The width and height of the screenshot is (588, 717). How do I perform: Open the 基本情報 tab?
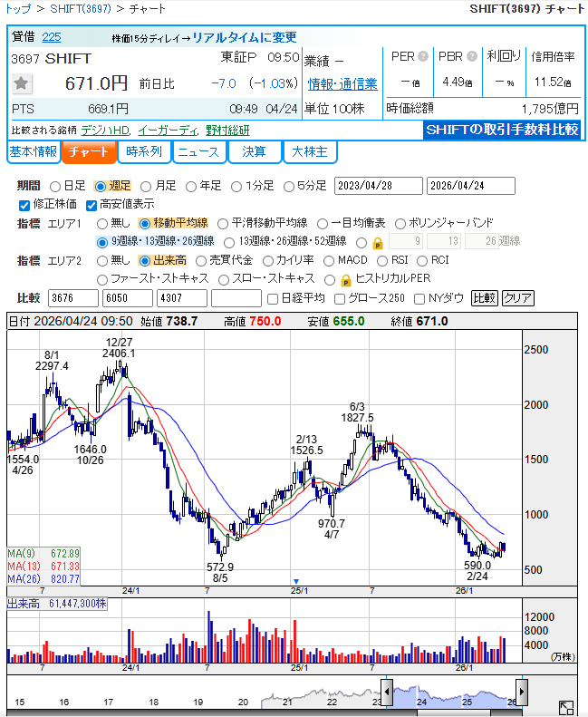[x=34, y=151]
